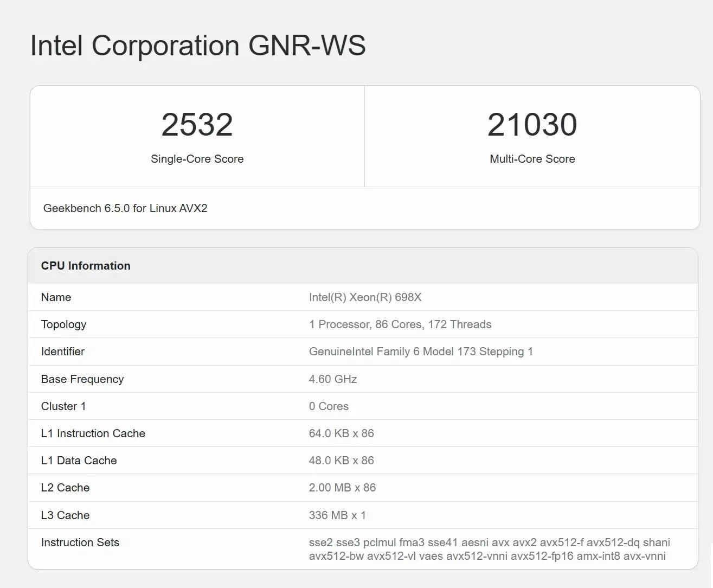Select the L3 cache value '336 MB x 1'
Viewport: 713px width, 588px height.
click(x=338, y=515)
